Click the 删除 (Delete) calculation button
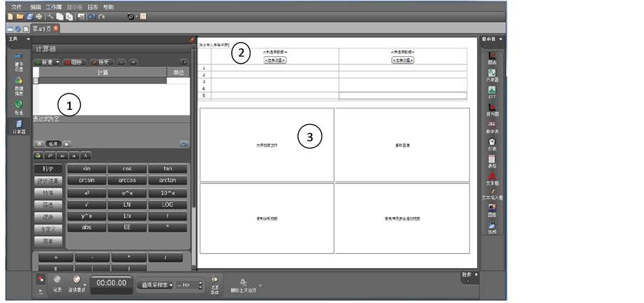This screenshot has width=644, height=303. pyautogui.click(x=75, y=62)
